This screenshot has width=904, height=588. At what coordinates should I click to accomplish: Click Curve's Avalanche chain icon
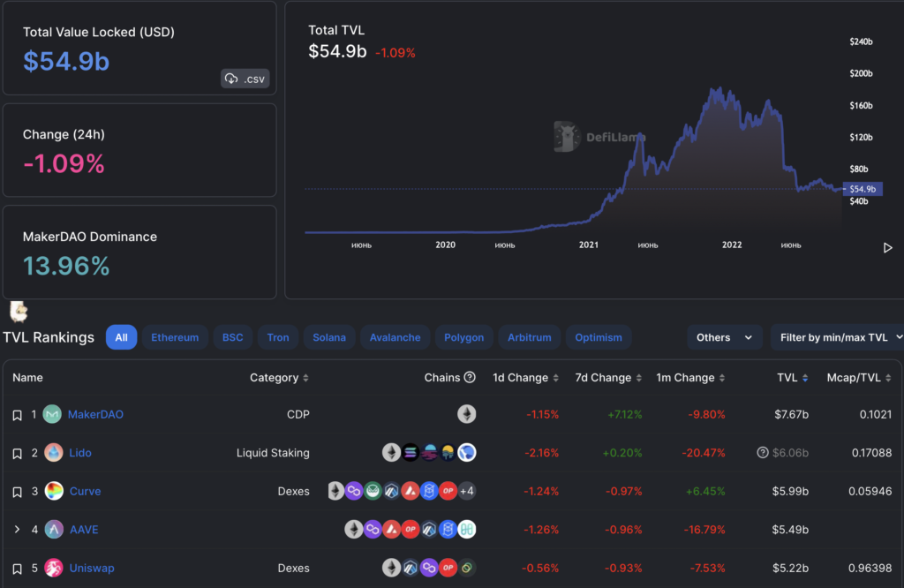click(x=411, y=491)
